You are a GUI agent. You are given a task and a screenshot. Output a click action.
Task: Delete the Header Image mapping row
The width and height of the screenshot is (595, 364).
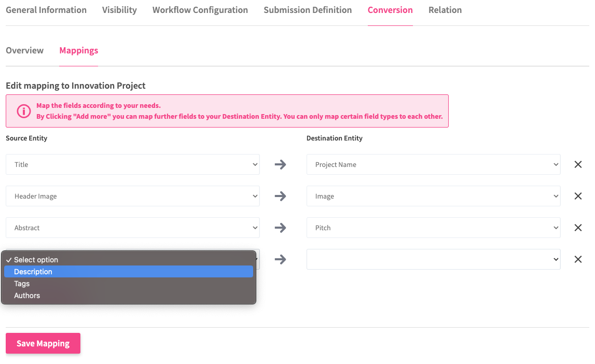click(x=578, y=196)
